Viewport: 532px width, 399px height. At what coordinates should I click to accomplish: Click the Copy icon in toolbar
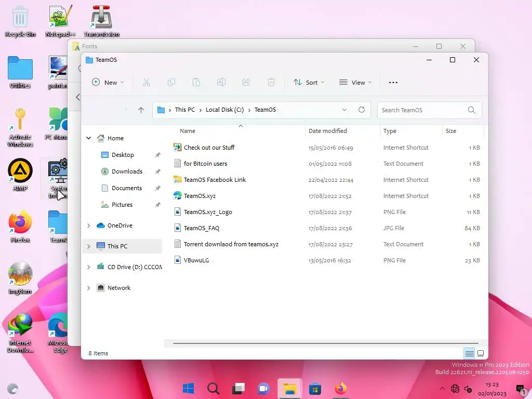pyautogui.click(x=171, y=82)
